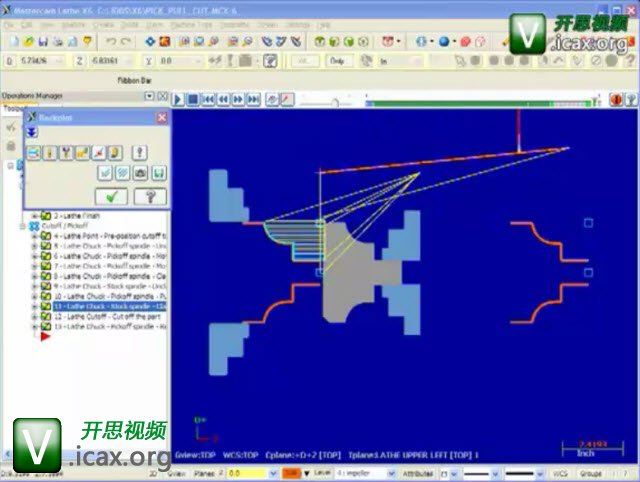Click WCS in the status bar
The width and height of the screenshot is (640, 482).
(x=560, y=473)
